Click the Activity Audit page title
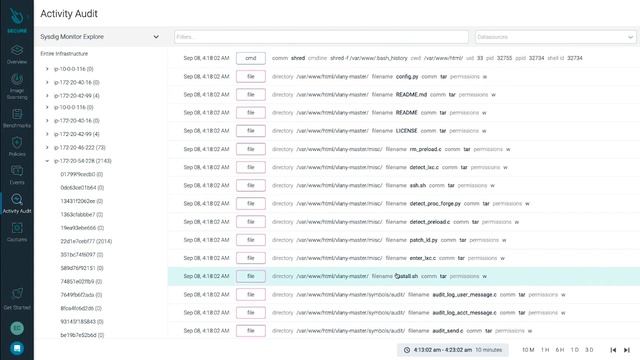This screenshot has height=360, width=640. (x=69, y=13)
